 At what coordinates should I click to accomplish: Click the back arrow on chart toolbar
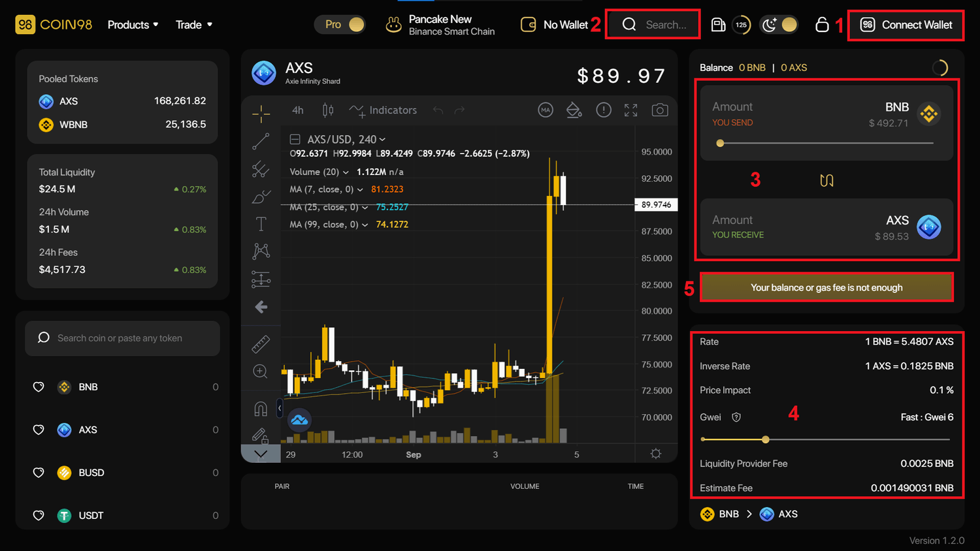pos(261,307)
